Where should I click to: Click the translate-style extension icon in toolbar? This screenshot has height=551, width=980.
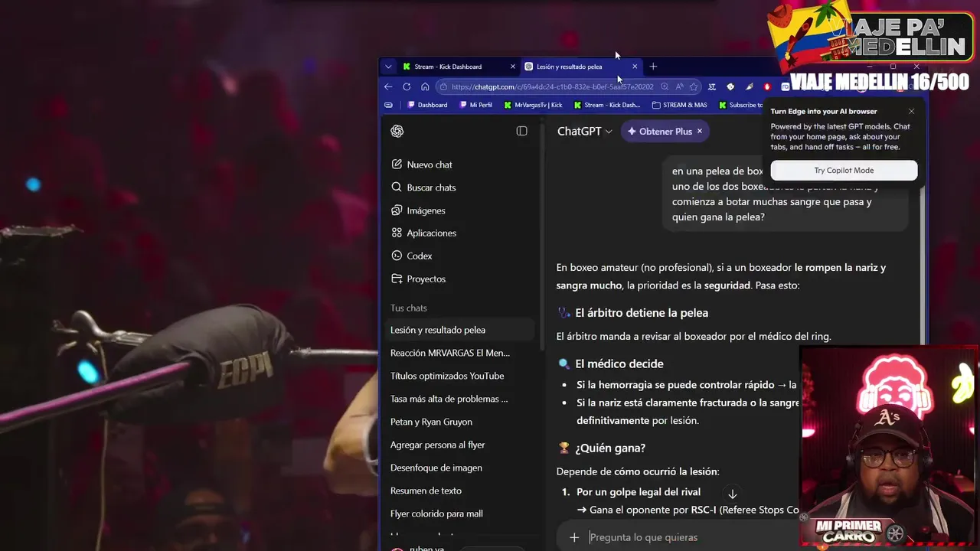712,86
